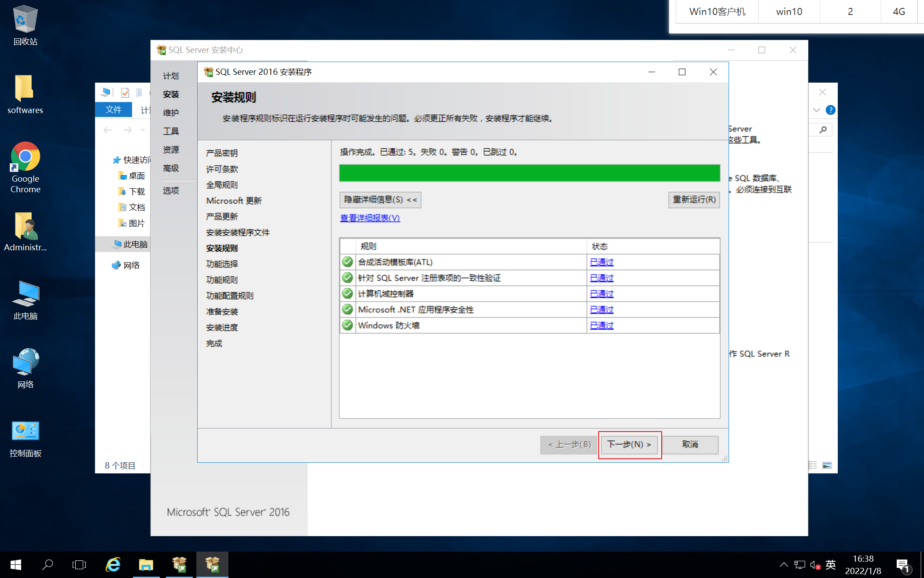Click the green completed progress bar
Image resolution: width=924 pixels, height=578 pixels.
point(530,173)
